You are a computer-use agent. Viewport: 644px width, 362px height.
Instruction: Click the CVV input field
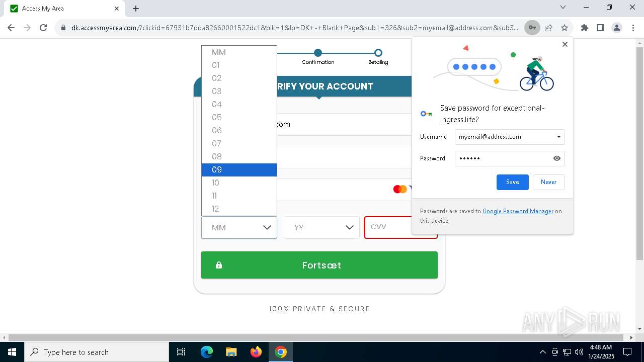pos(400,227)
